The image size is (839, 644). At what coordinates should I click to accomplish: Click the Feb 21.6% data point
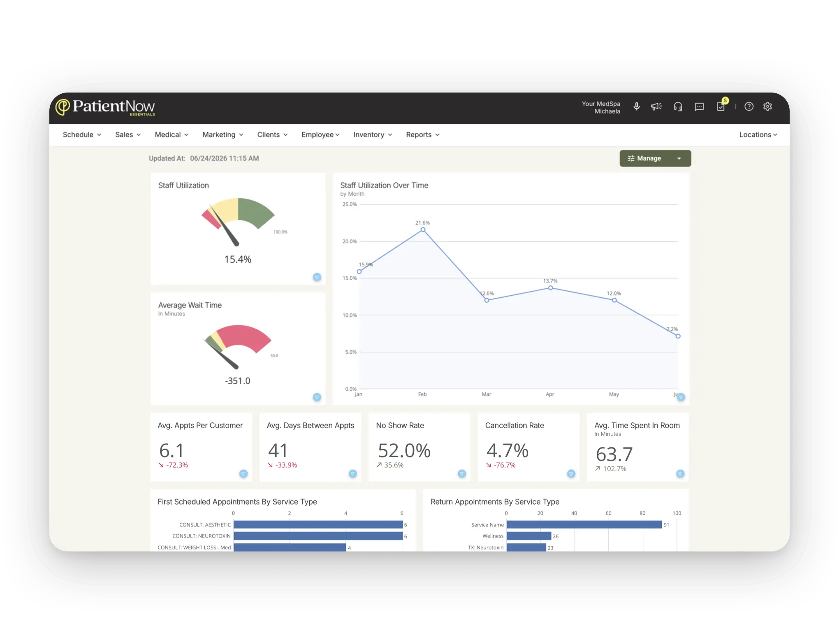click(x=423, y=230)
